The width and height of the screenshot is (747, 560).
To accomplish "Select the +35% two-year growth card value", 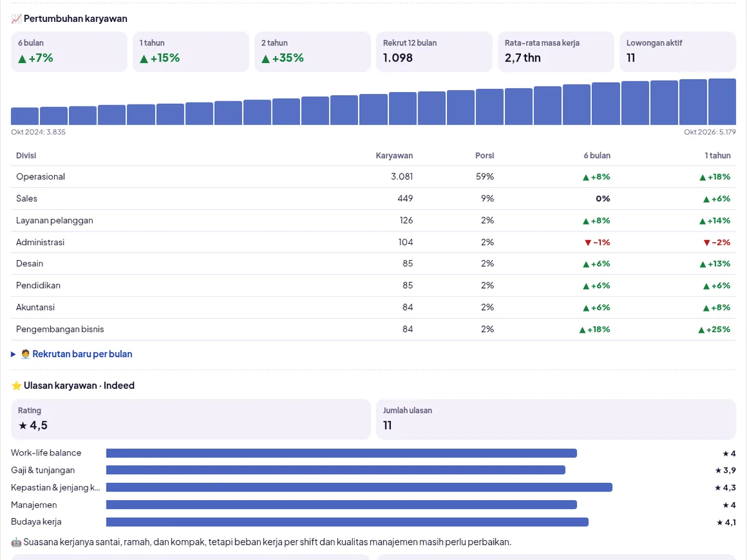I will (283, 58).
